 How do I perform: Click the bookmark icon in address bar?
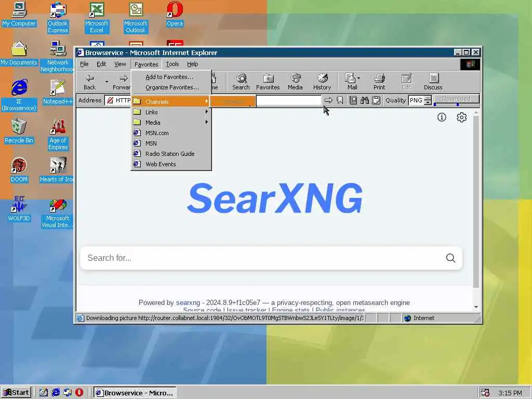click(x=340, y=100)
